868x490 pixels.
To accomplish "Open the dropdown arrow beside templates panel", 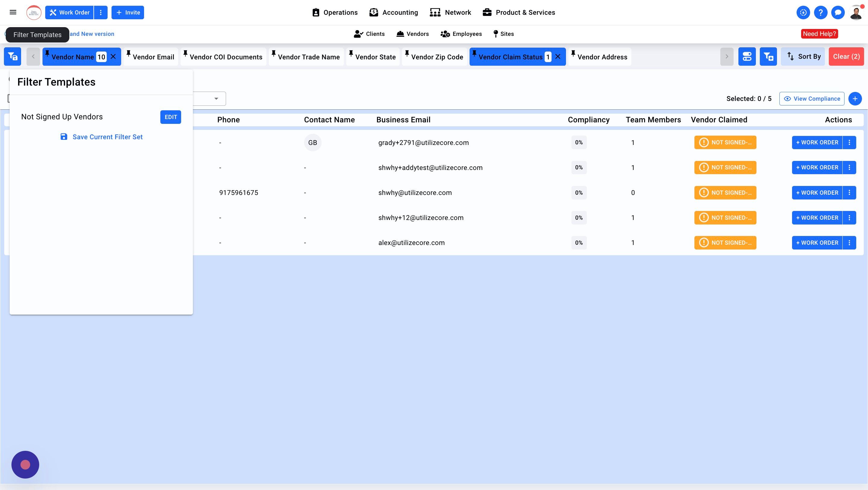I will point(216,99).
